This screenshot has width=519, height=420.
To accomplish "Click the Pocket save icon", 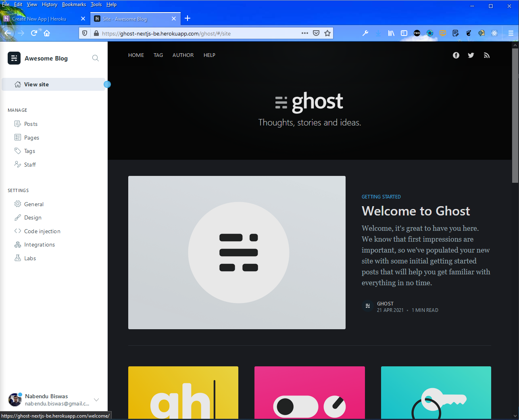I will (x=316, y=33).
